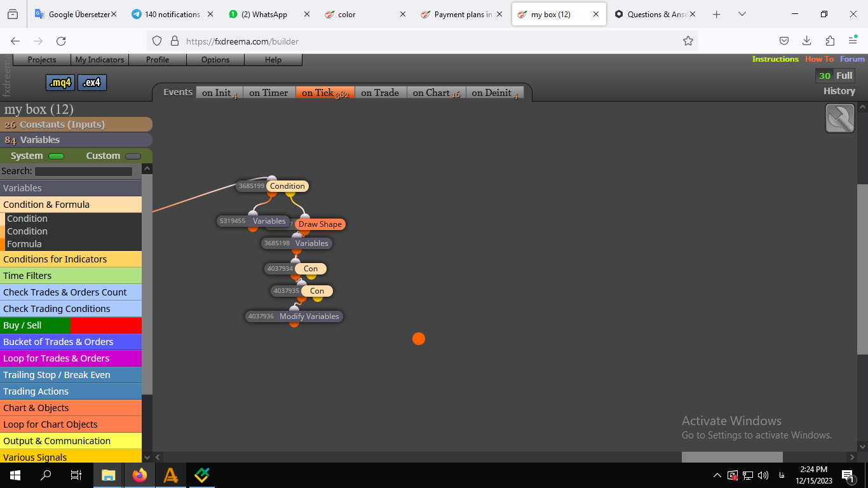Open the History panel
Viewport: 868px width, 488px height.
point(839,91)
